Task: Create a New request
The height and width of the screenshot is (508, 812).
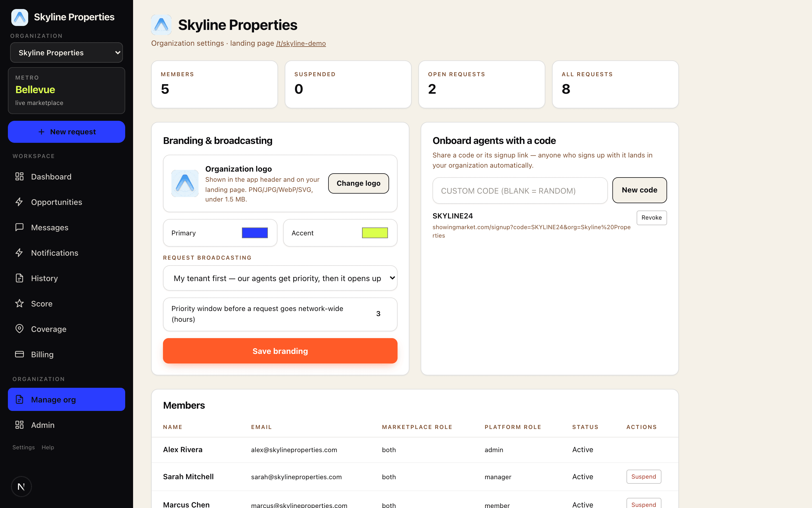Action: pos(67,132)
